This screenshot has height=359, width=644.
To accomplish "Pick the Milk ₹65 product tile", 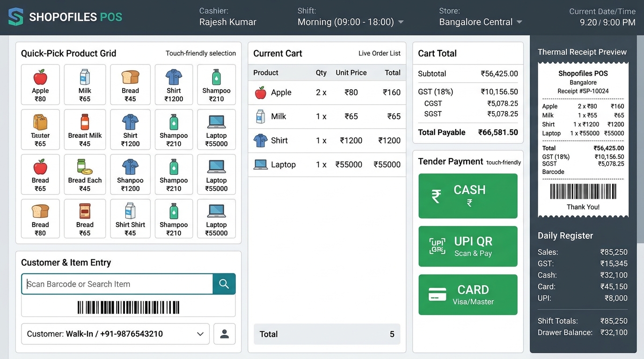I will pos(85,85).
